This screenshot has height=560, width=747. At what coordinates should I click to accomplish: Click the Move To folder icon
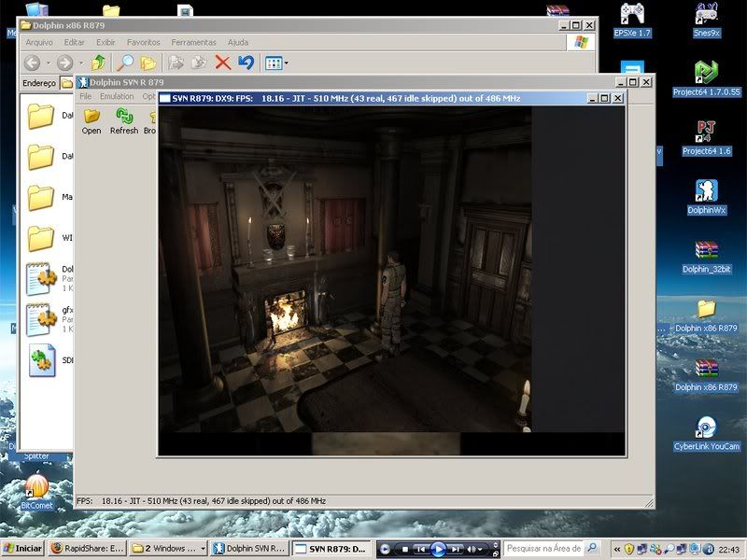tap(176, 63)
